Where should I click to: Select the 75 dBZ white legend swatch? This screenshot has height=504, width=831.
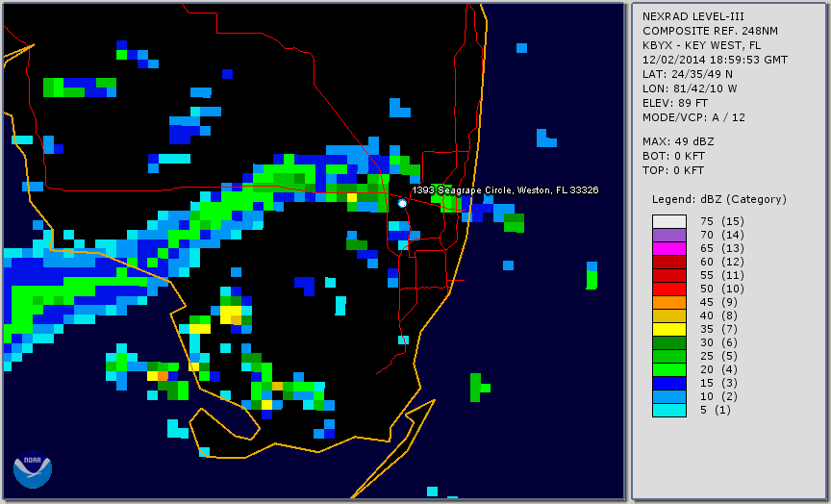pos(669,221)
